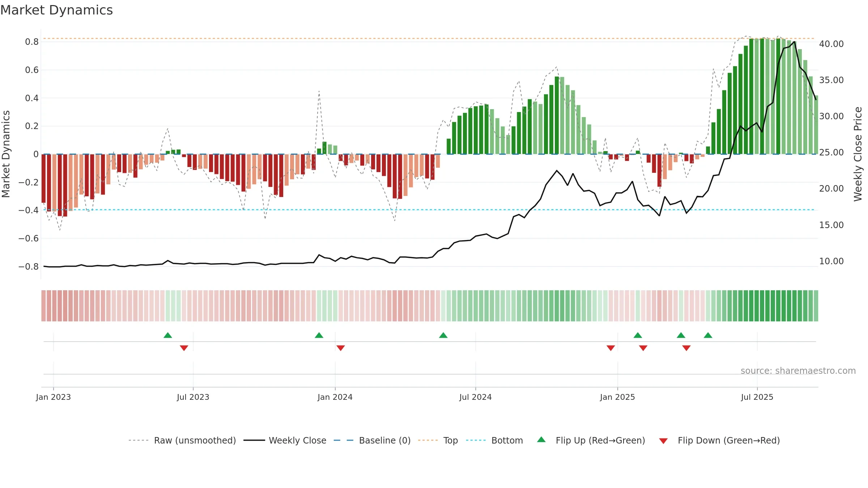Toggle Weekly Close legend entry
The image size is (868, 488).
(285, 440)
